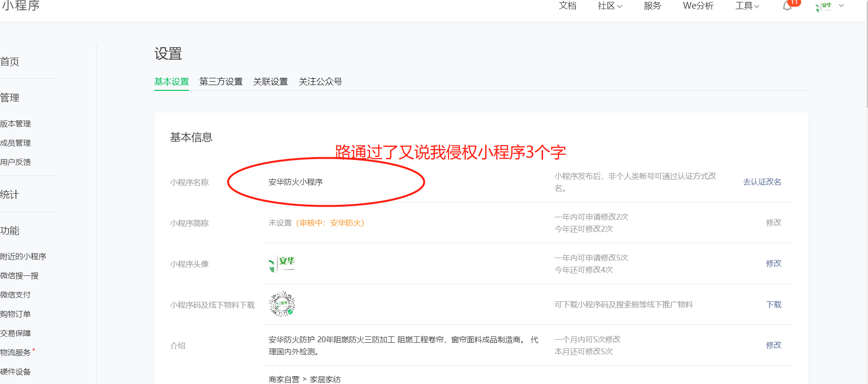The width and height of the screenshot is (868, 384).
Task: Open 管理 section in sidebar
Action: click(10, 98)
